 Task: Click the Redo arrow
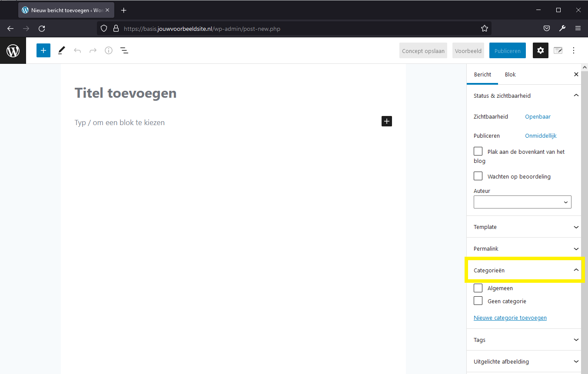point(93,50)
